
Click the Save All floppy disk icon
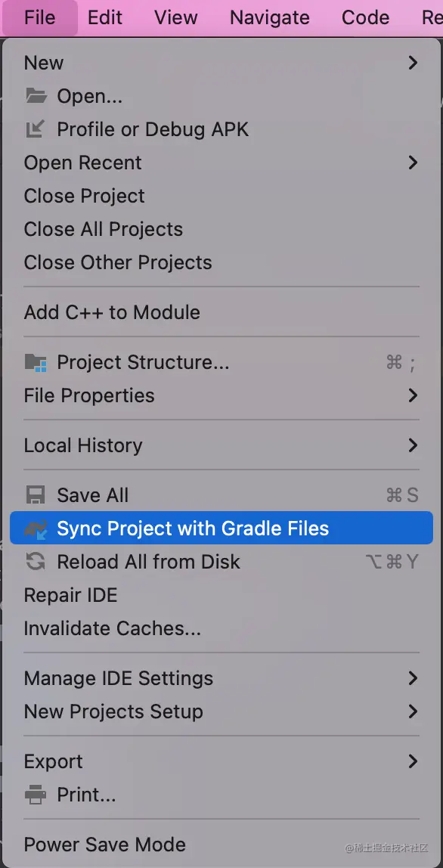coord(36,495)
